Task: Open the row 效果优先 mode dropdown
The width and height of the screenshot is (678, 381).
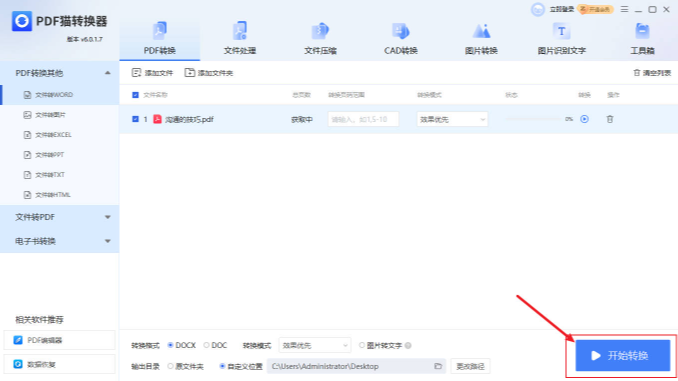Action: click(x=452, y=119)
